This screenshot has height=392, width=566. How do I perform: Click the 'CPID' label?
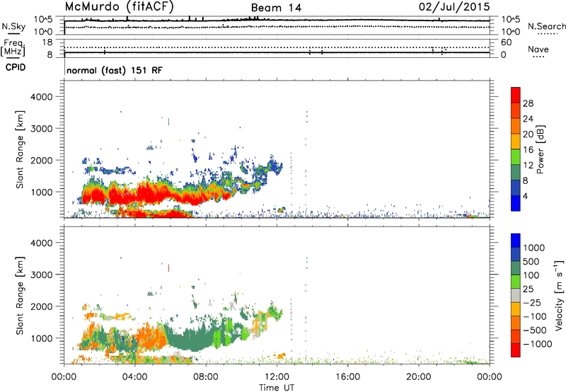coord(16,67)
